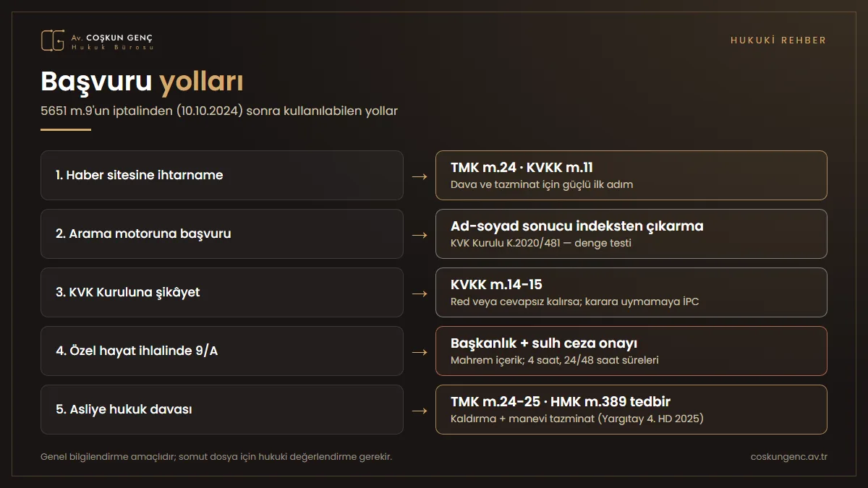
Task: Click the Hukuk Bürosu subtitle under logo
Action: coord(112,47)
